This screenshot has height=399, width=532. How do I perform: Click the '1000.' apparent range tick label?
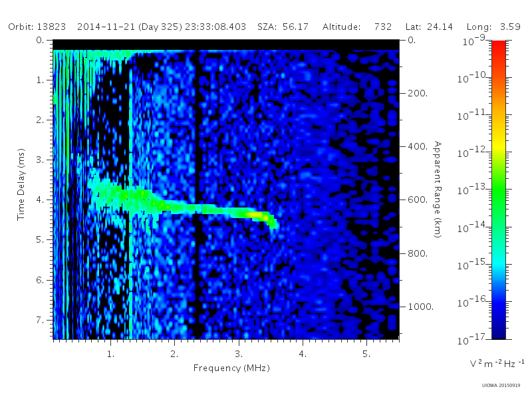[x=421, y=307]
